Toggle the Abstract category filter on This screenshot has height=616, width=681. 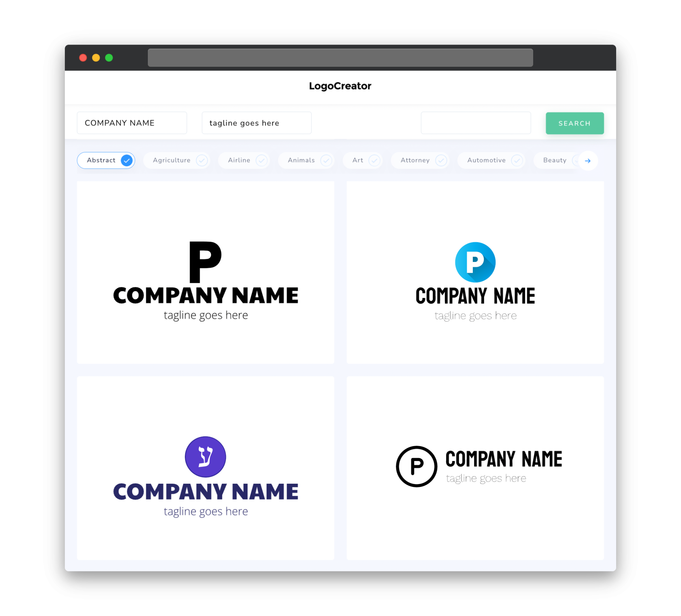pyautogui.click(x=107, y=160)
